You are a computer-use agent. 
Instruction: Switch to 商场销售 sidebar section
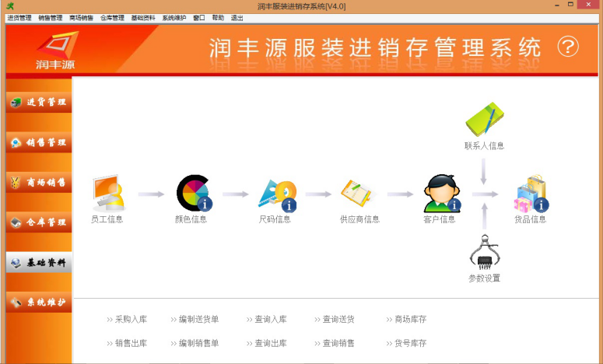pyautogui.click(x=39, y=183)
